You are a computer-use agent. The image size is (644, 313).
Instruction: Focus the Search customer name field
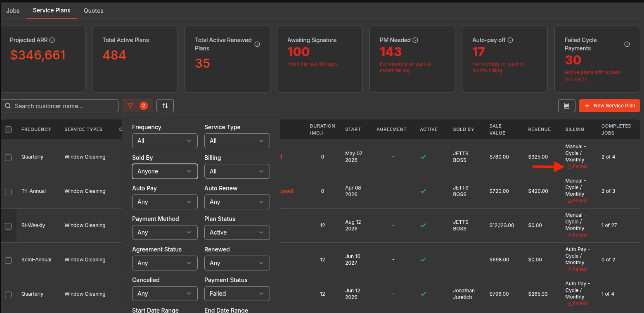point(60,106)
